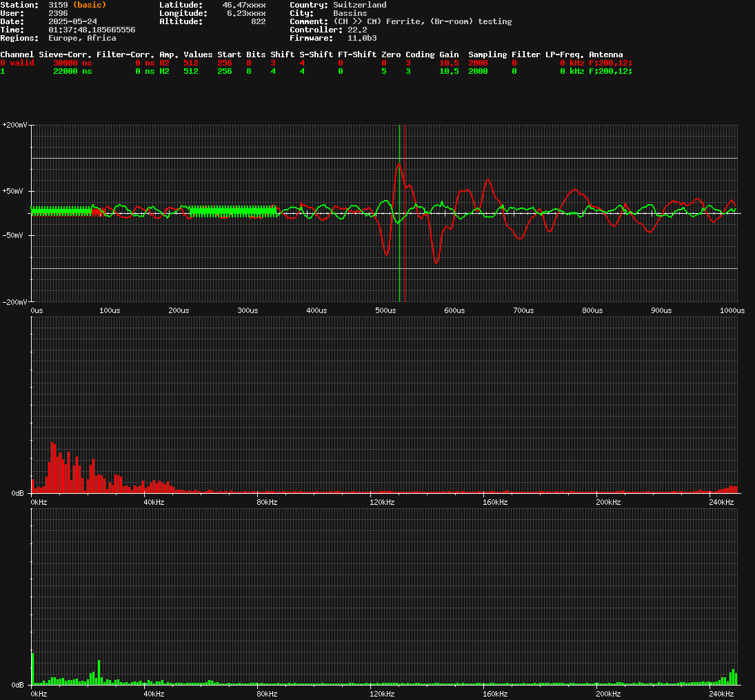Click 200kHz label under green spectrum
Screen dimensions: 755x700
(x=608, y=694)
